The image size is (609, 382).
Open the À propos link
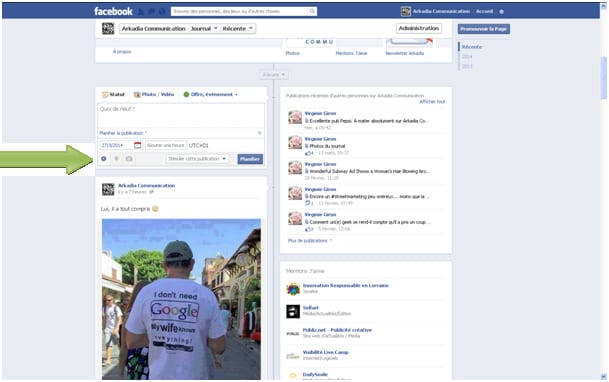pyautogui.click(x=122, y=51)
